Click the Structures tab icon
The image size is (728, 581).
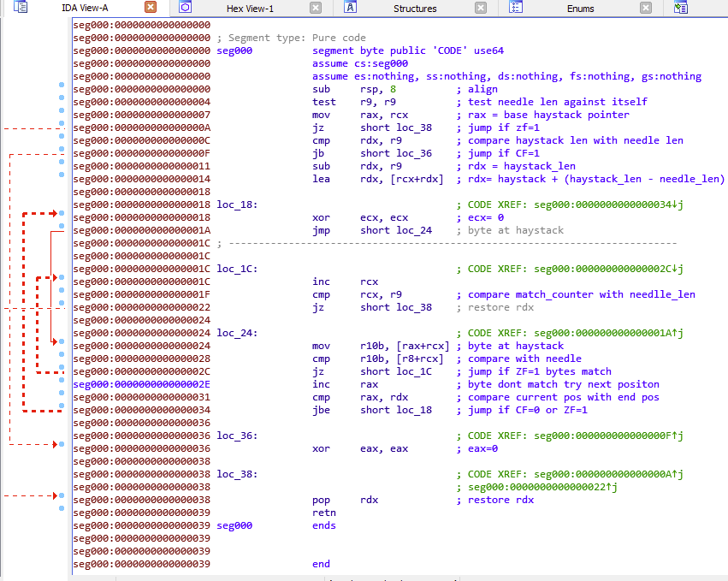[x=350, y=8]
